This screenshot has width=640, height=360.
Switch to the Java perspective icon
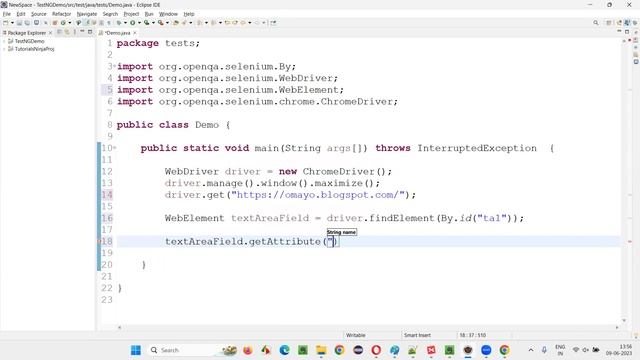[627, 23]
